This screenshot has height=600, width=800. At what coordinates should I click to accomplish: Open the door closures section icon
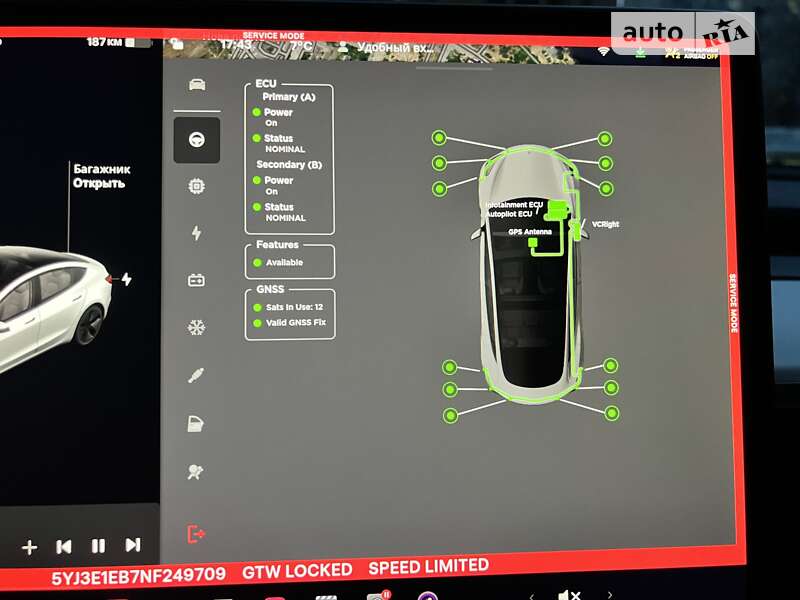pos(196,423)
